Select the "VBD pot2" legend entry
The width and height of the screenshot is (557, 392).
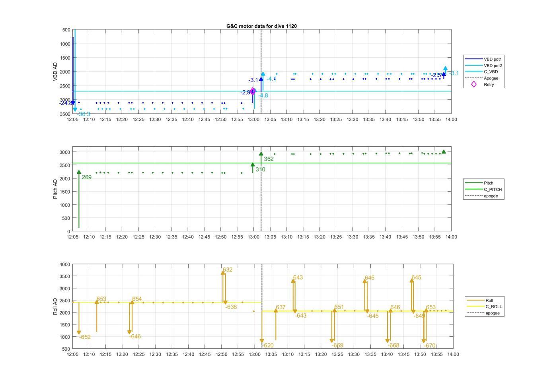484,66
